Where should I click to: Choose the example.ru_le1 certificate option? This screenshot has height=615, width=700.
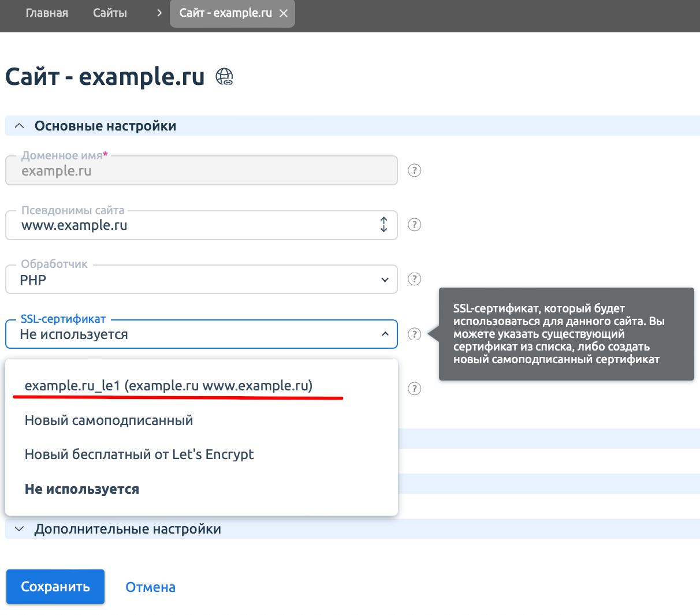click(202, 386)
